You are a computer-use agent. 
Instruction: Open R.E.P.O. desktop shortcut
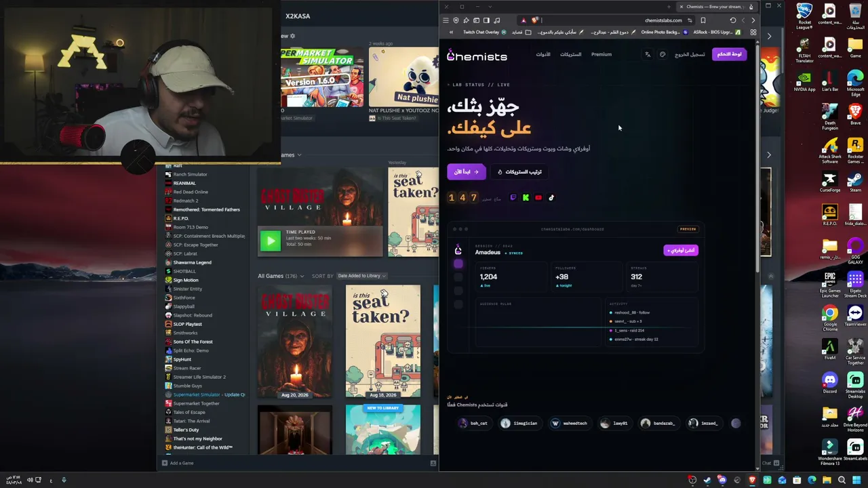pyautogui.click(x=830, y=216)
